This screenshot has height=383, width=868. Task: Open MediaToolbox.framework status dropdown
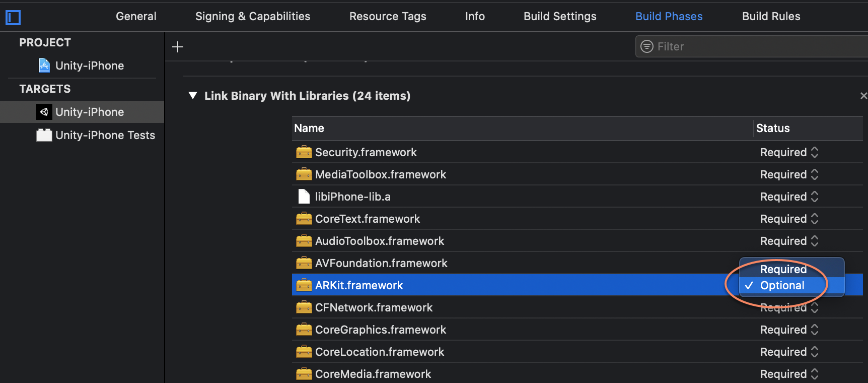pos(789,174)
